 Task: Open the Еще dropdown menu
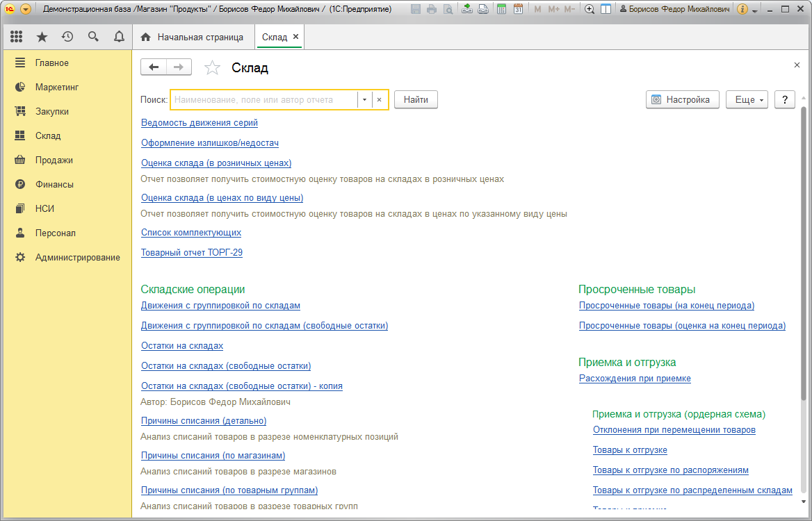point(747,100)
